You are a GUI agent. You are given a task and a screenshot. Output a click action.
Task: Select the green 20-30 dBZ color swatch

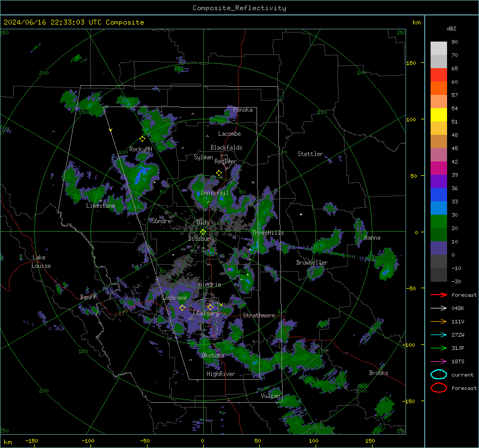[439, 222]
